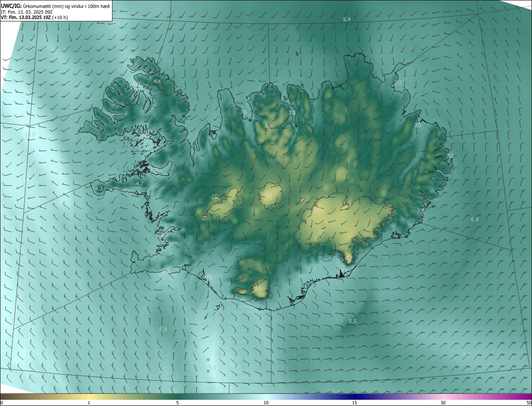532x406 pixels.
Task: Click the 6.9 value label
Action: tap(163, 329)
